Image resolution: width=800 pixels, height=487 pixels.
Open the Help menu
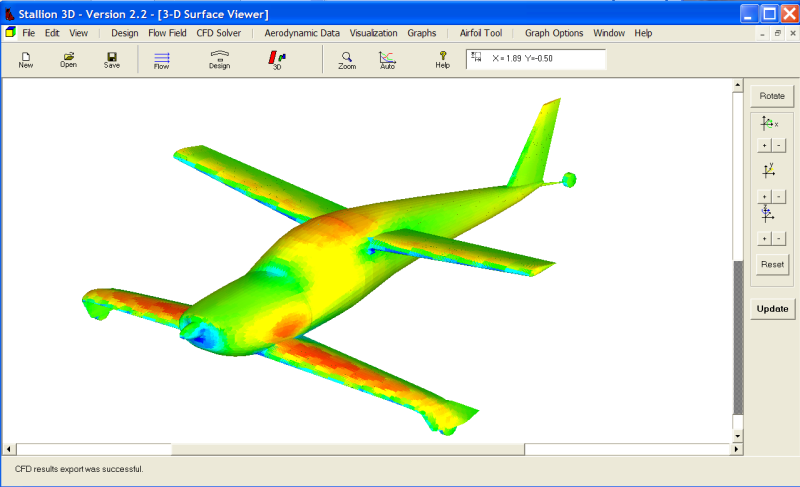tap(643, 33)
